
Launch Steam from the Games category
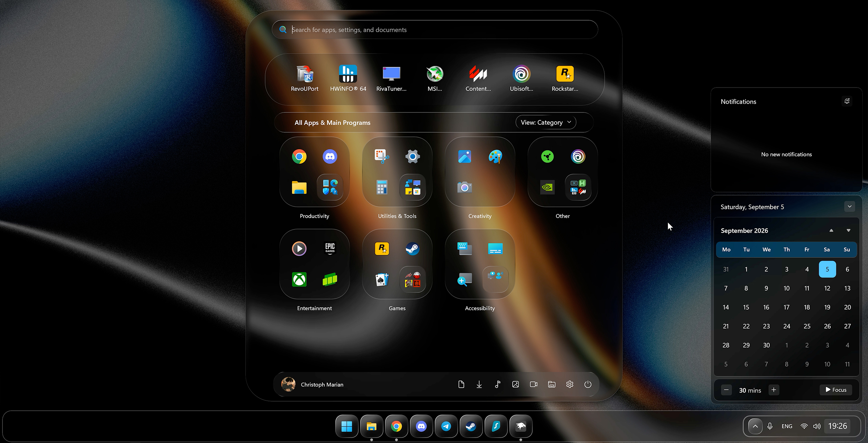coord(413,249)
